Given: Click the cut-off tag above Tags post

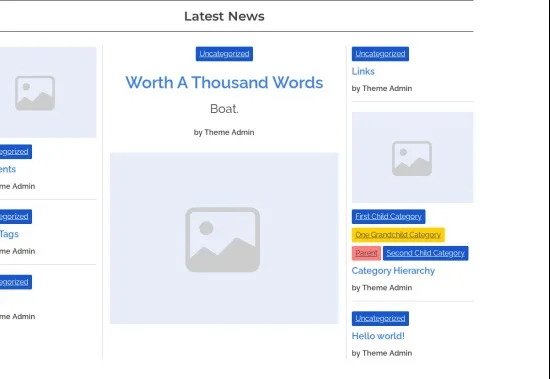Looking at the screenshot, I should [x=16, y=217].
